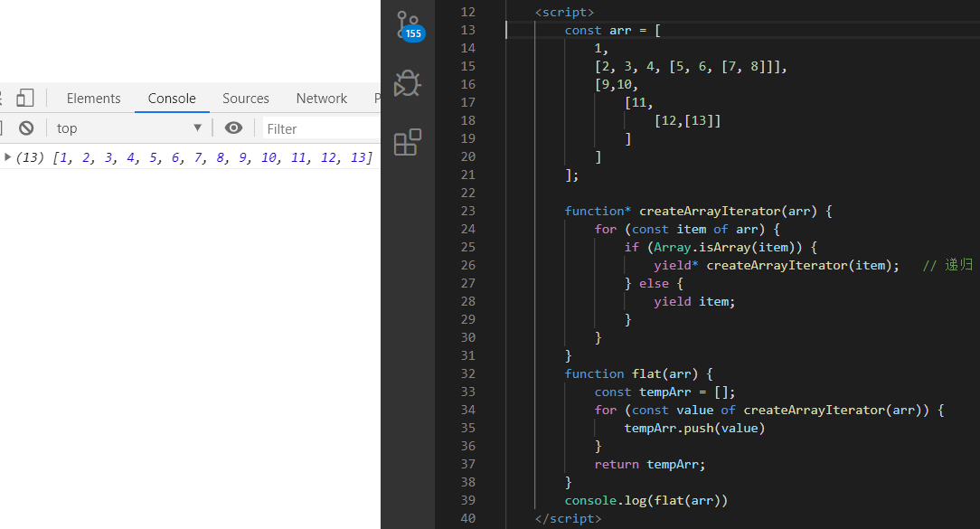Place cursor on 'const arr = ['
This screenshot has height=529, width=980.
[x=613, y=30]
